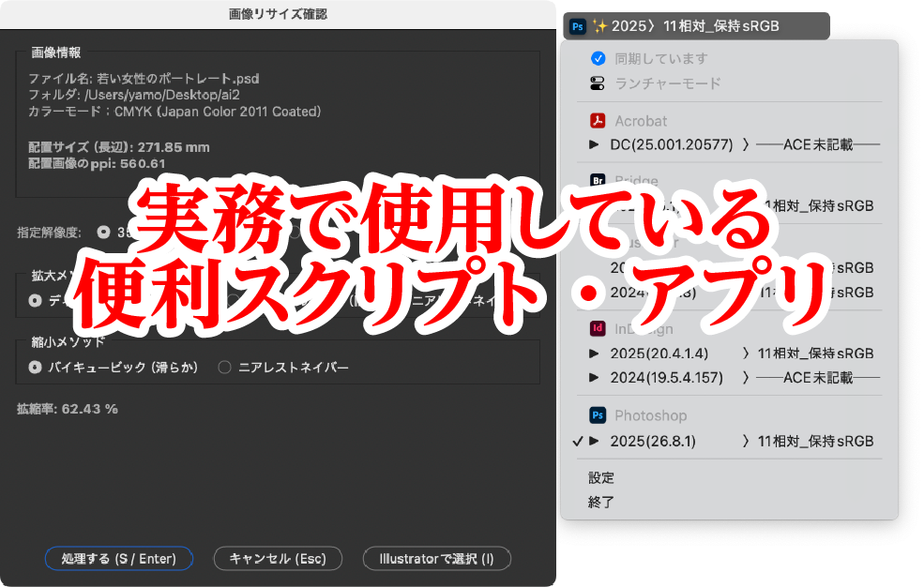Choose 終了 to quit the app

(601, 502)
